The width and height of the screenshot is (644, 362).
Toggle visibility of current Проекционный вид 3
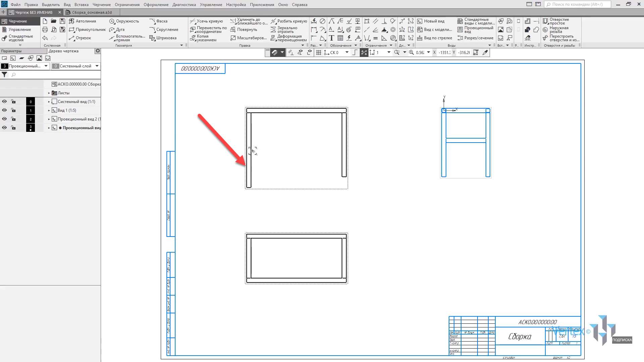[4, 128]
